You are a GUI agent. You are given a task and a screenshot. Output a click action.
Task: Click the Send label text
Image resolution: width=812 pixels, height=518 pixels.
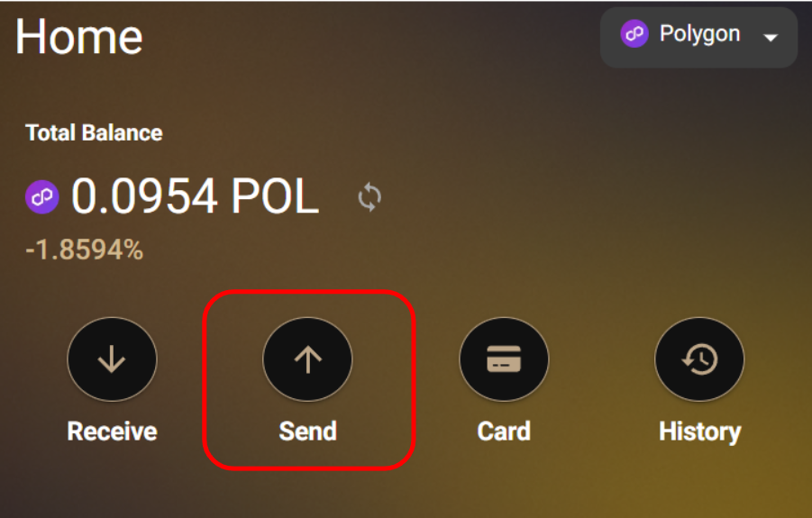tap(308, 431)
